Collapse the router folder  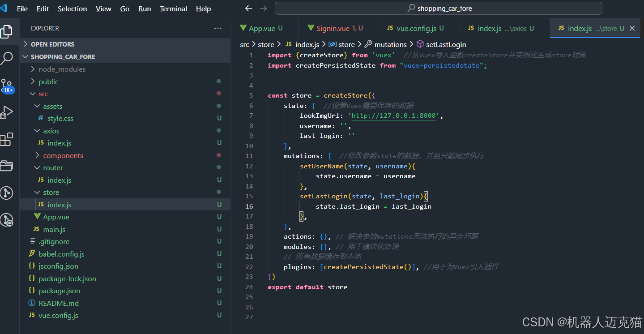(x=37, y=167)
